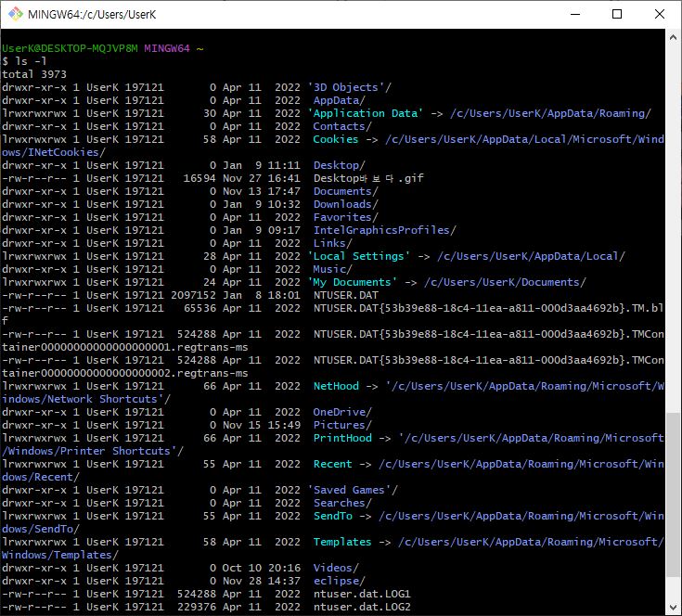Click the 'Desktop/' directory entry
This screenshot has height=616, width=682.
point(340,165)
